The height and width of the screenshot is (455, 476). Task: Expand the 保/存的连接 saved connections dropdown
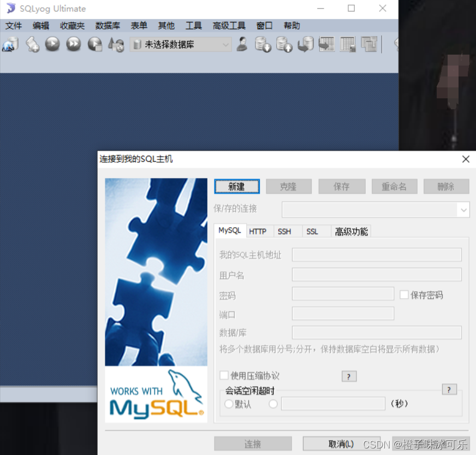[463, 210]
